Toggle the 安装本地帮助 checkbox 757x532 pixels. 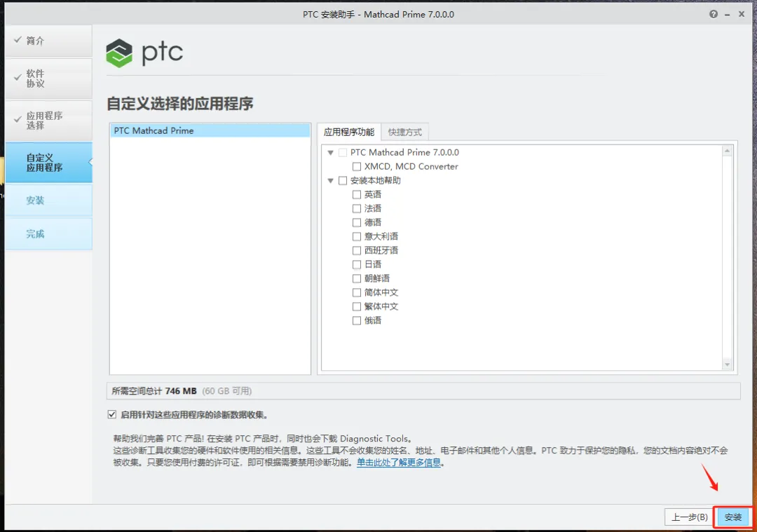[343, 181]
